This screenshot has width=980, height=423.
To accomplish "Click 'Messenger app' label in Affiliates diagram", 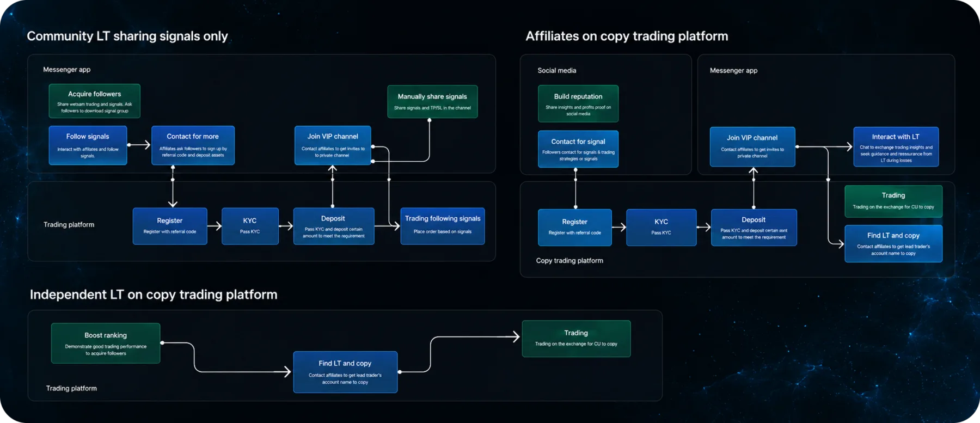I will 733,70.
